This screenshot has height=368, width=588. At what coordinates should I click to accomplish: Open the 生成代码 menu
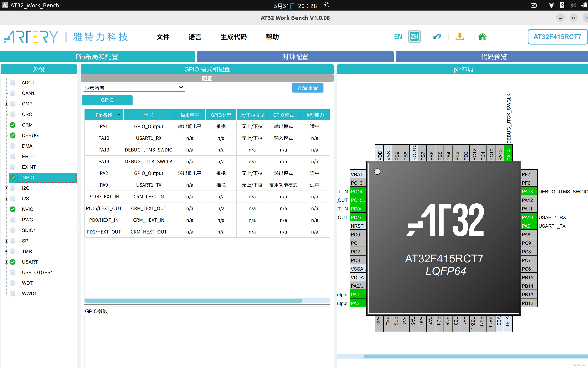click(x=233, y=37)
